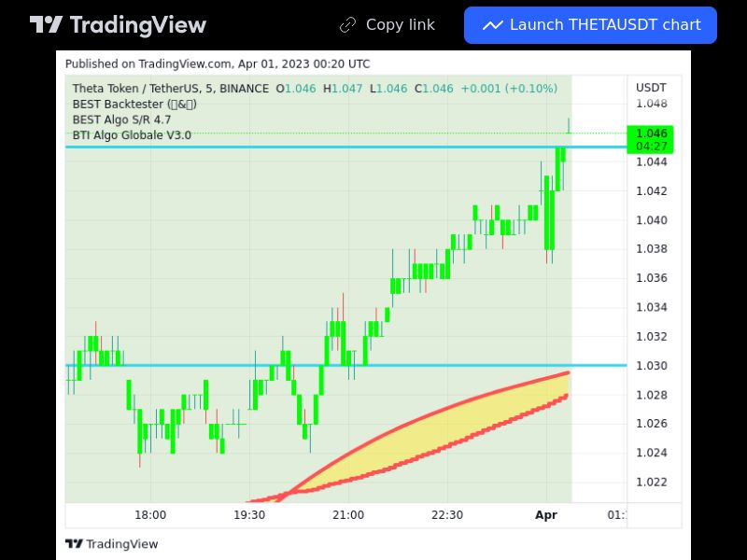Click the 22:30 time axis label
This screenshot has height=560, width=747.
pyautogui.click(x=447, y=515)
